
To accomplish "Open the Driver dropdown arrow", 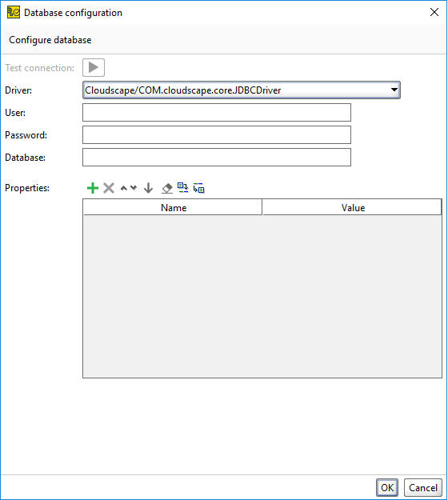I will (394, 90).
